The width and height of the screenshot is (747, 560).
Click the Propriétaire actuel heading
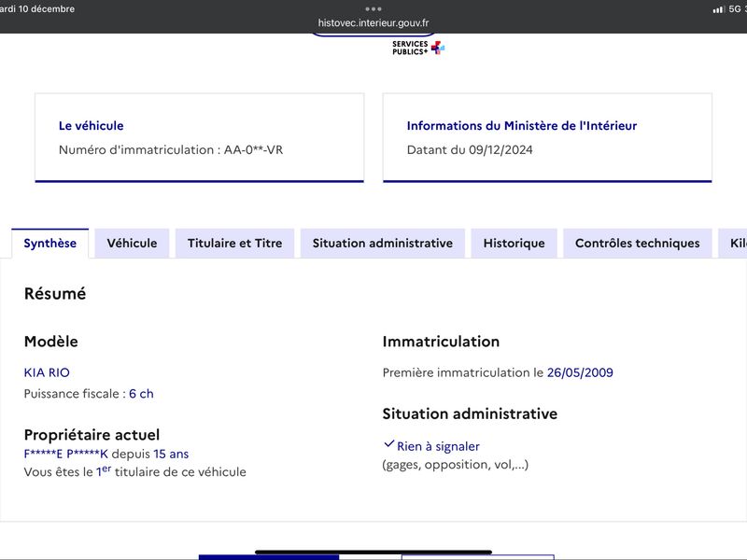point(92,435)
